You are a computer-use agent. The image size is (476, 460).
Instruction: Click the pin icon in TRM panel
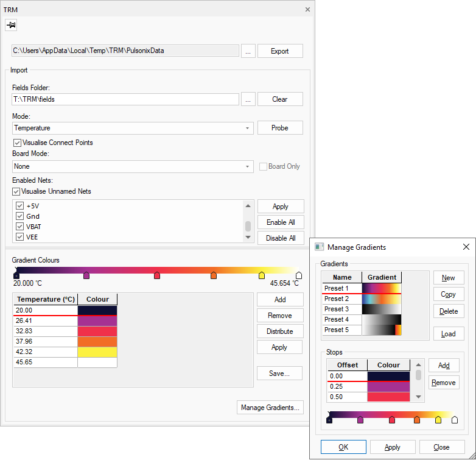[x=12, y=25]
